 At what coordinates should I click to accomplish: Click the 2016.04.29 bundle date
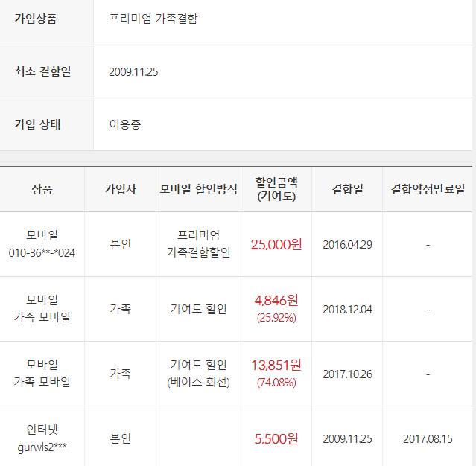pos(347,245)
